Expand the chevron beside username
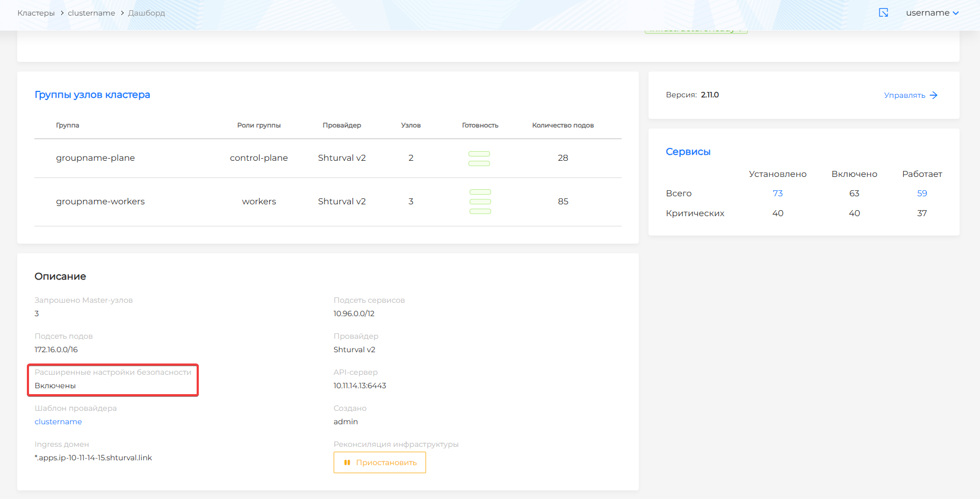The image size is (980, 499). [x=955, y=12]
